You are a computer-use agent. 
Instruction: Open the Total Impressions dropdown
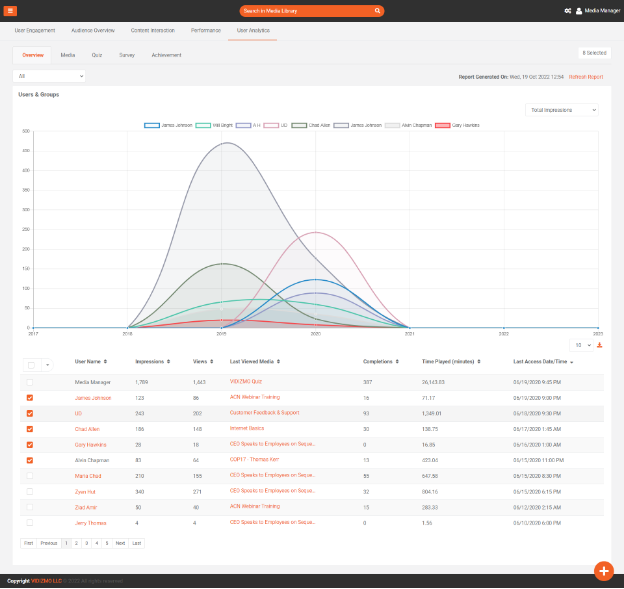coord(561,109)
